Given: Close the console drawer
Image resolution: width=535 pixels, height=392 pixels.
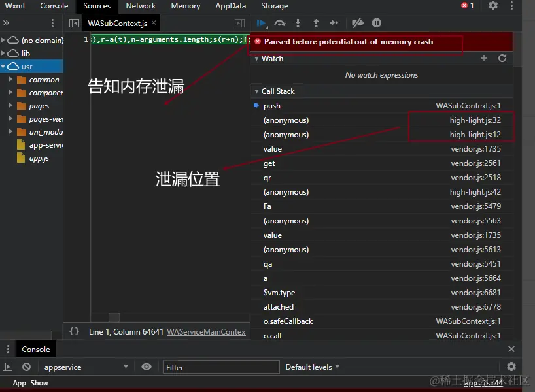Looking at the screenshot, I should coord(511,349).
